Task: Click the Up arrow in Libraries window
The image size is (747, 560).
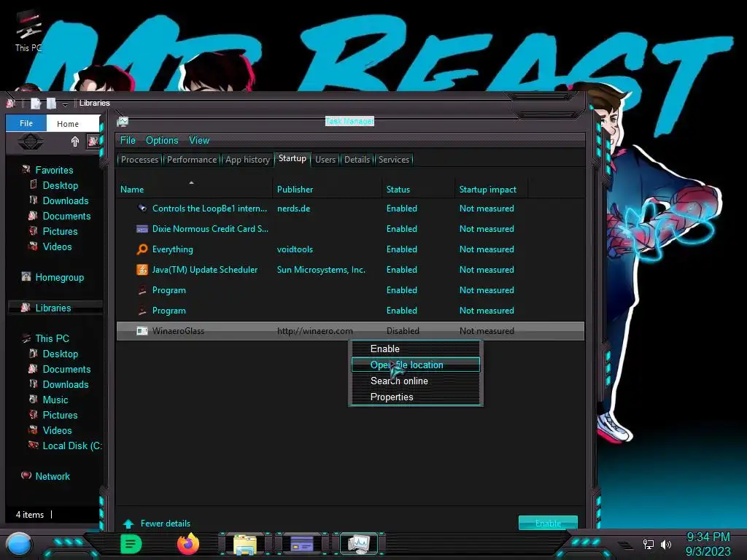Action: tap(75, 141)
